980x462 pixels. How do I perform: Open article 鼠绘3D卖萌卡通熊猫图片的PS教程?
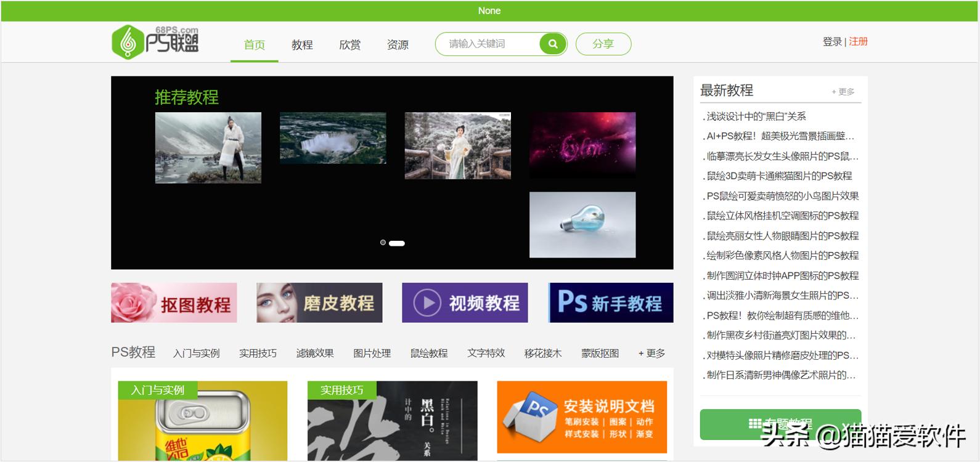778,176
